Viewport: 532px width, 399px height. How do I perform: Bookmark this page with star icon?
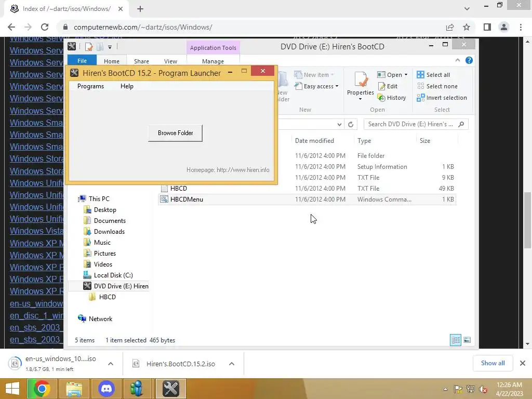[467, 27]
